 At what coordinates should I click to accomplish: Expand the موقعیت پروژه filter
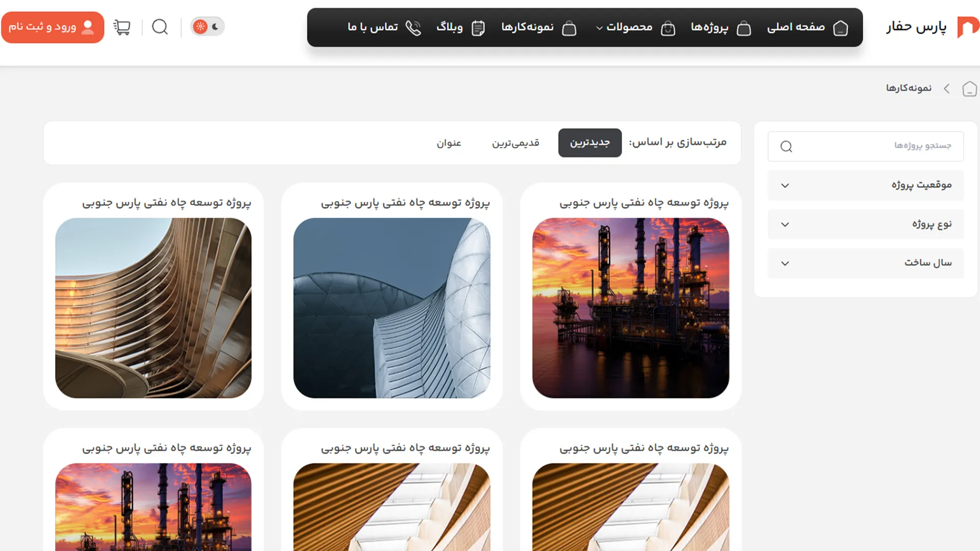click(x=866, y=185)
